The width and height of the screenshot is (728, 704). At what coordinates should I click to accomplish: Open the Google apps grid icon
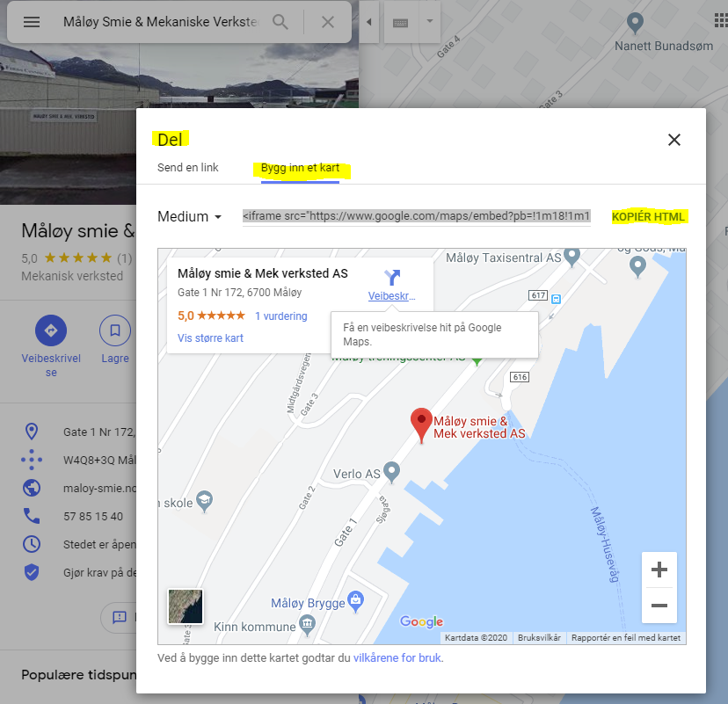tap(721, 20)
